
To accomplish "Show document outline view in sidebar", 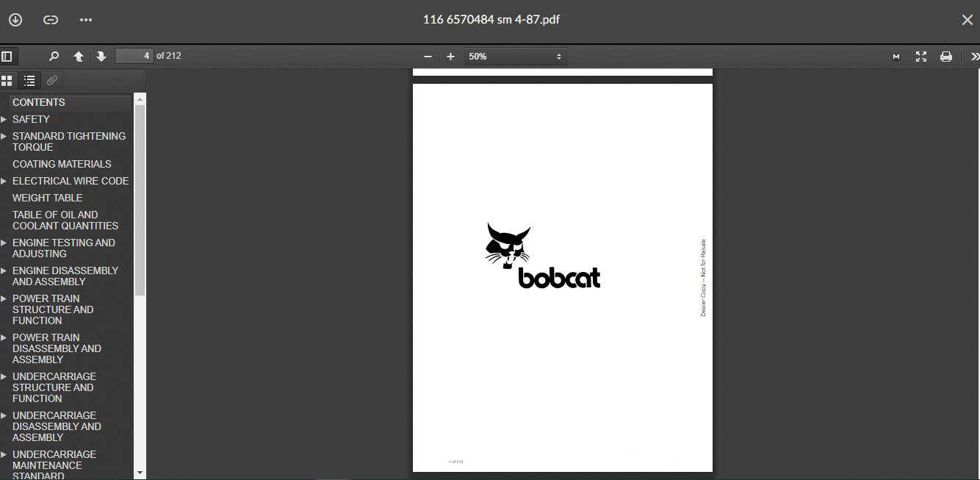I will pyautogui.click(x=29, y=81).
